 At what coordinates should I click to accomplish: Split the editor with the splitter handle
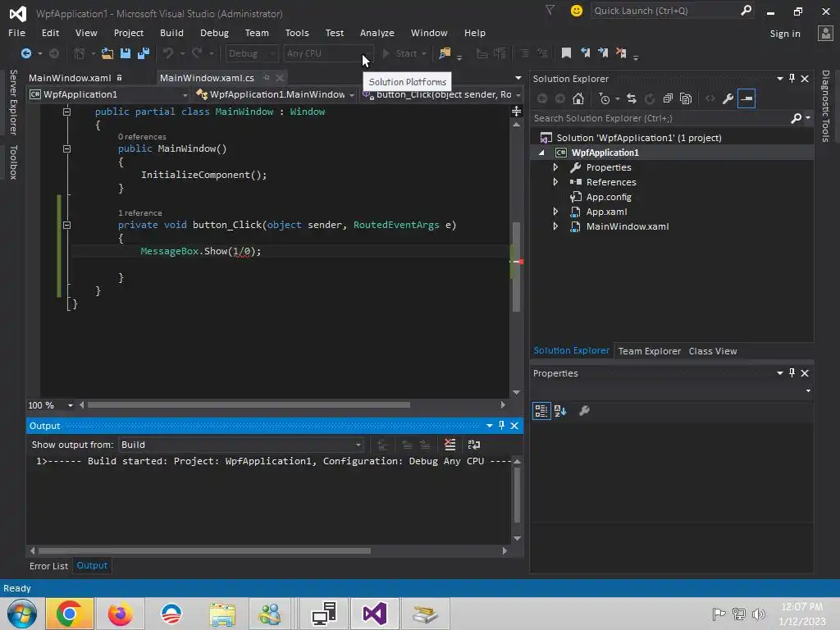tap(517, 111)
